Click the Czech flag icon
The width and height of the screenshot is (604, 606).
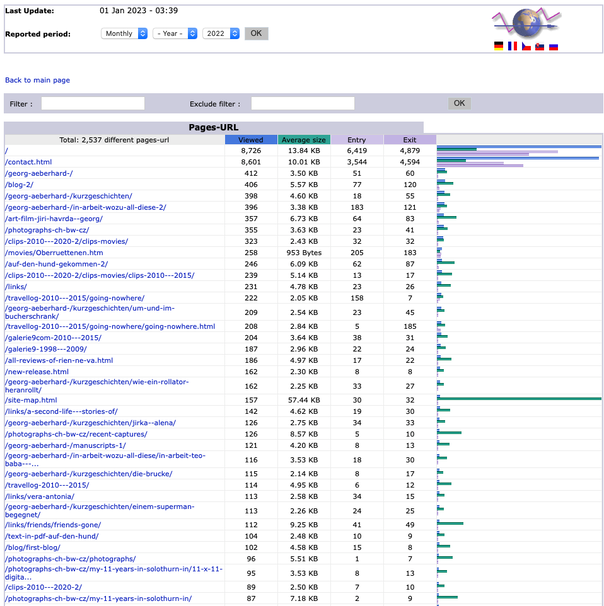point(526,46)
